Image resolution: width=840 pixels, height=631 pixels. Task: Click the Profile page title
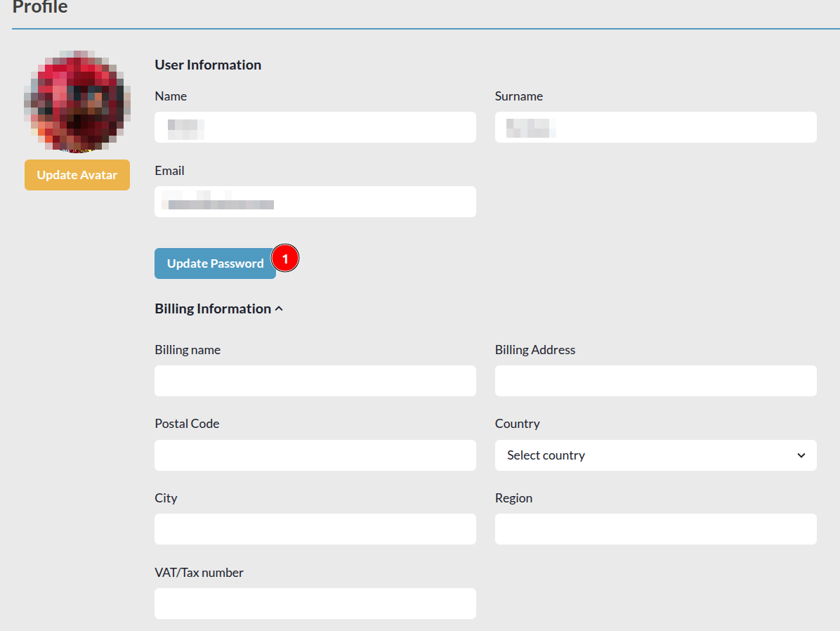click(x=39, y=7)
